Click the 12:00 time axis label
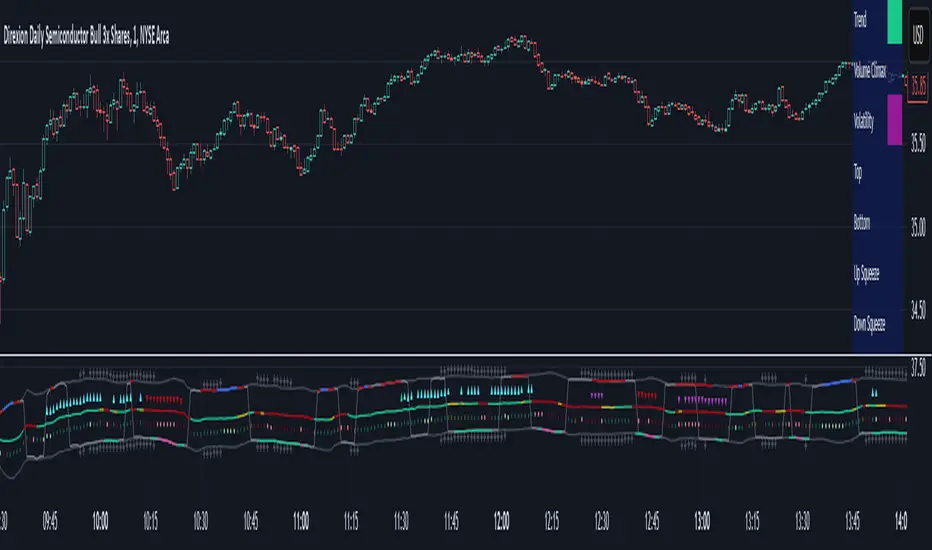The height and width of the screenshot is (550, 932). pyautogui.click(x=501, y=521)
